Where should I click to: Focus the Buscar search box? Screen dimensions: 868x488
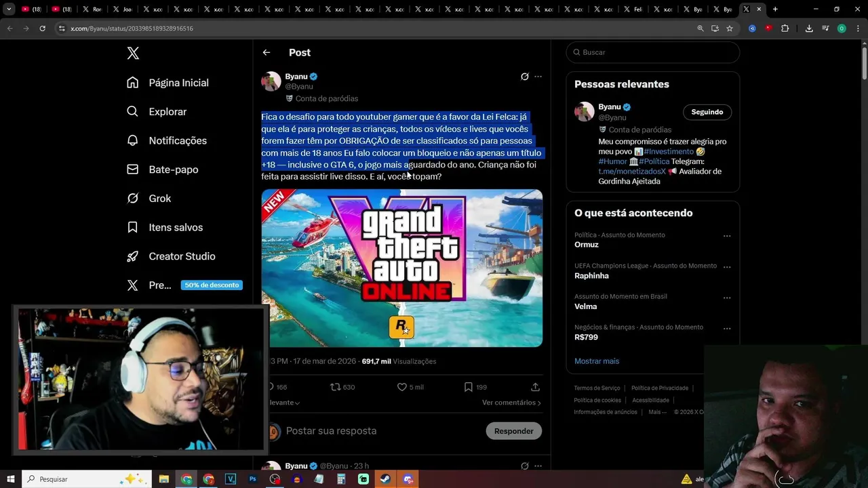[653, 52]
